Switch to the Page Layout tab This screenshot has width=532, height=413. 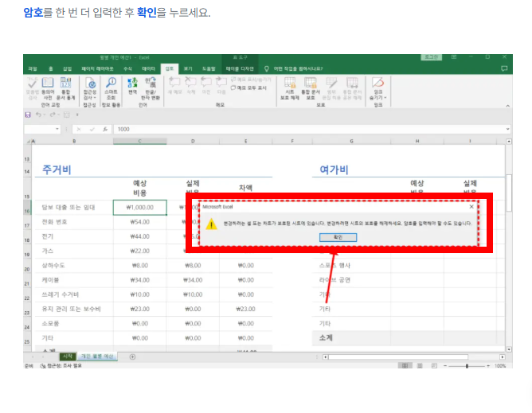pyautogui.click(x=97, y=68)
